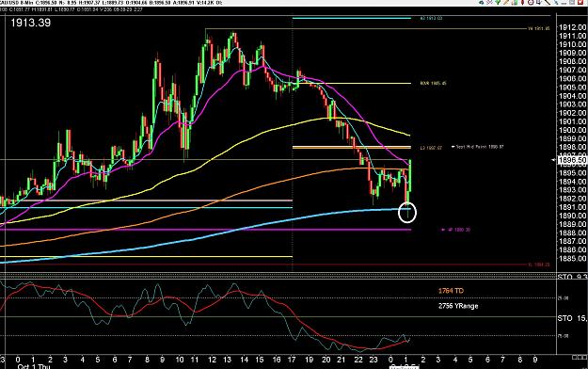Click the 1890.00 price axis label

pos(572,216)
